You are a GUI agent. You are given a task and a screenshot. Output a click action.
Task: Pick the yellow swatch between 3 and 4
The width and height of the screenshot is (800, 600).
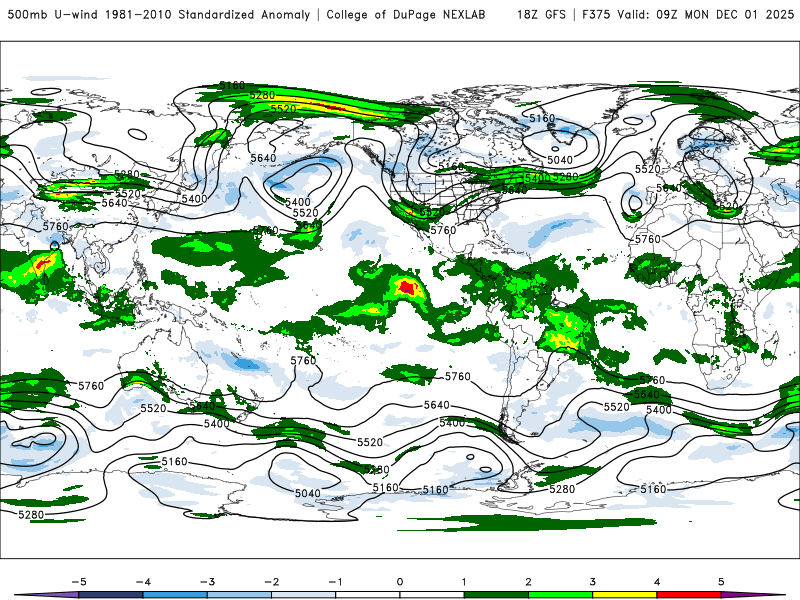(624, 595)
